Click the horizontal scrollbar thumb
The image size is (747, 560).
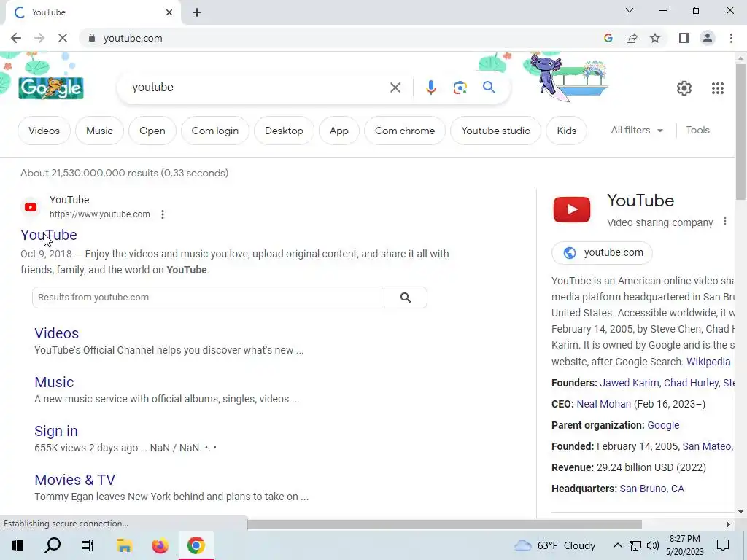point(444,524)
